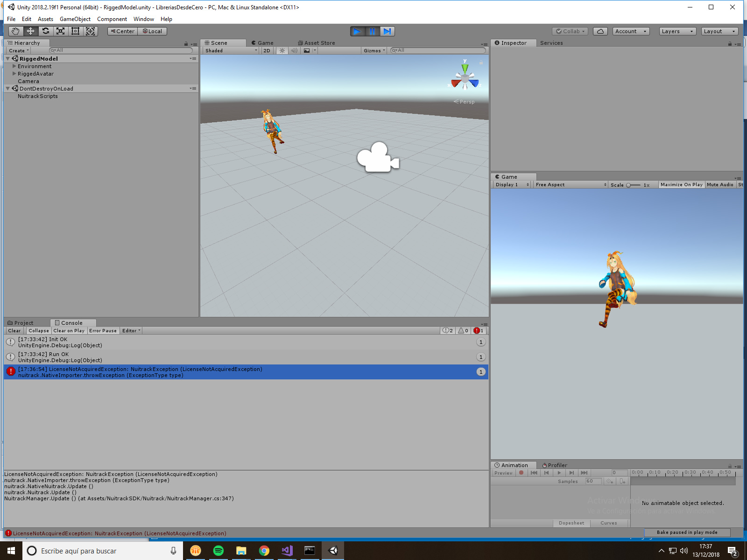The image size is (747, 560).
Task: Toggle Scene lighting sun icon
Action: pos(282,50)
